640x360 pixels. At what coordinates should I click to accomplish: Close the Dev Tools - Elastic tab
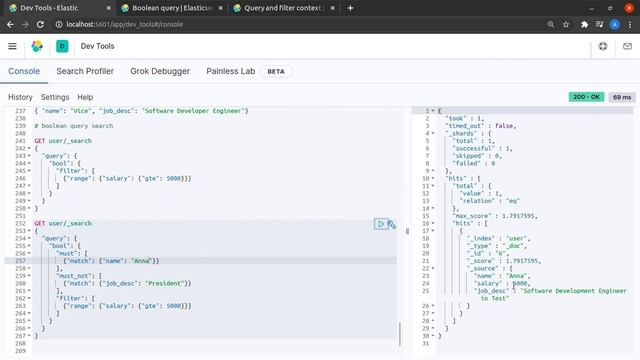(x=108, y=8)
